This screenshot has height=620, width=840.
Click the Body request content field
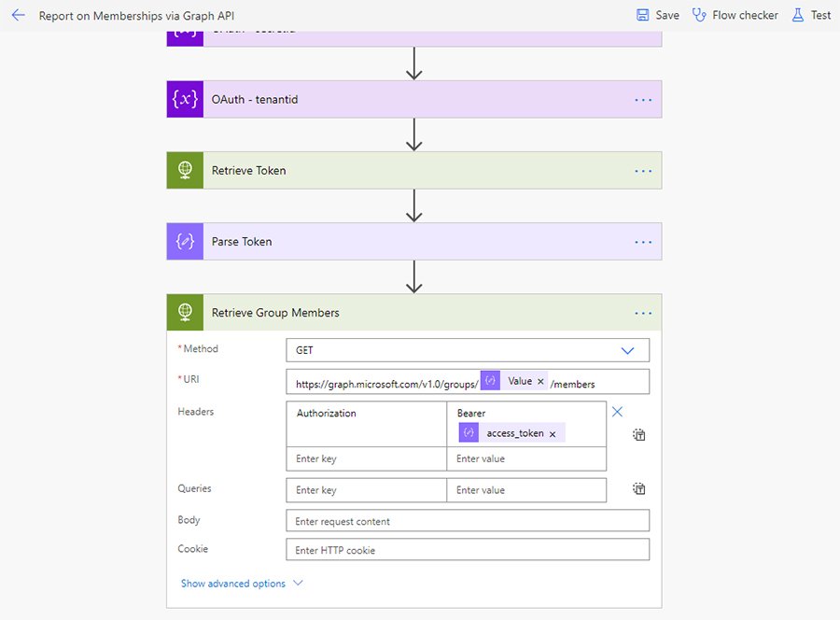[467, 521]
